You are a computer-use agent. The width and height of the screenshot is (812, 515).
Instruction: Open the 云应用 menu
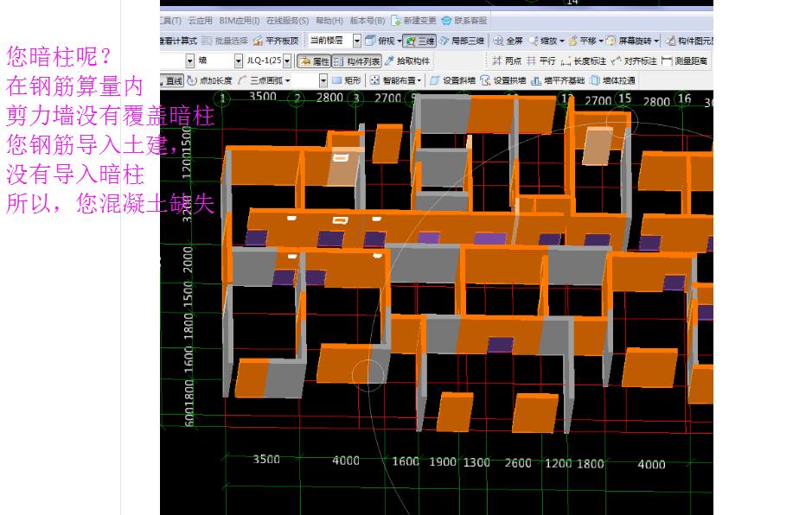coord(200,21)
